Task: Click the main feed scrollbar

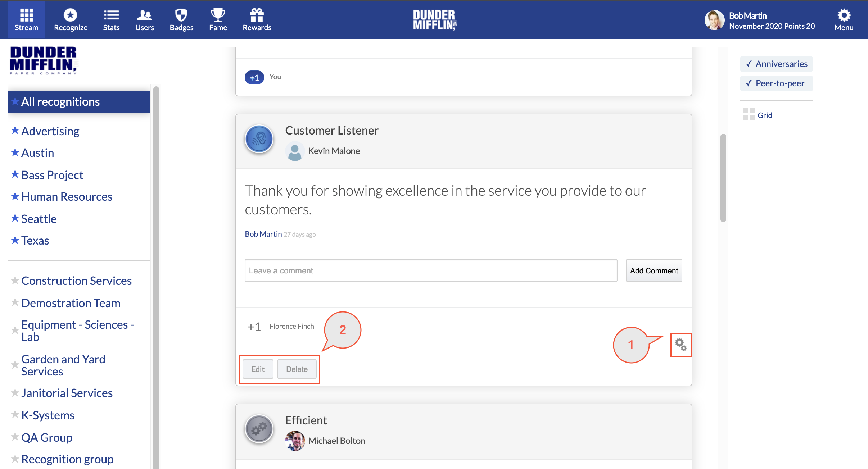Action: 723,178
